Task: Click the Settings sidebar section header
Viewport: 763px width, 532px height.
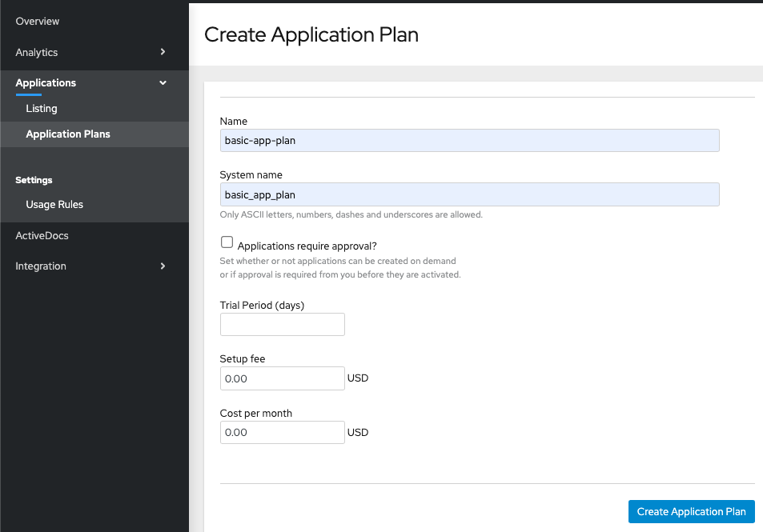Action: [x=34, y=181]
